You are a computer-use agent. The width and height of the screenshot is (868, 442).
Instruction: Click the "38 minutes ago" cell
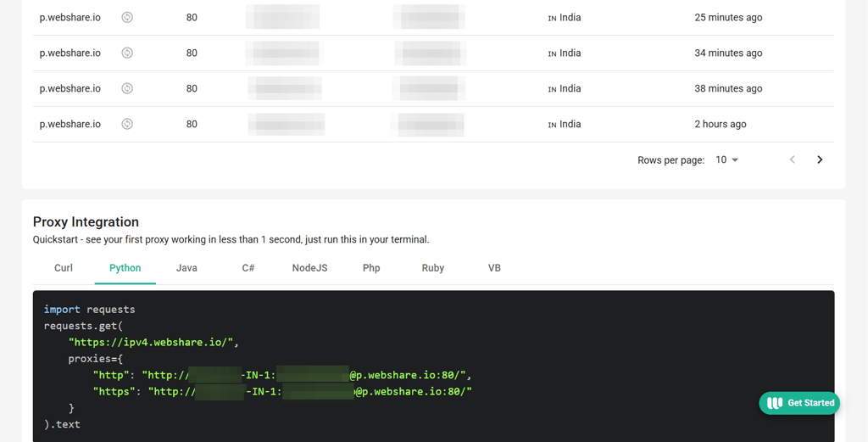[x=728, y=88]
